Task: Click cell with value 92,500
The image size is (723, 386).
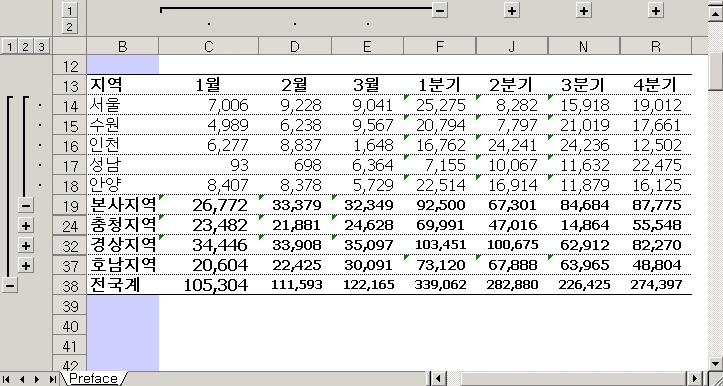Action: pos(439,205)
